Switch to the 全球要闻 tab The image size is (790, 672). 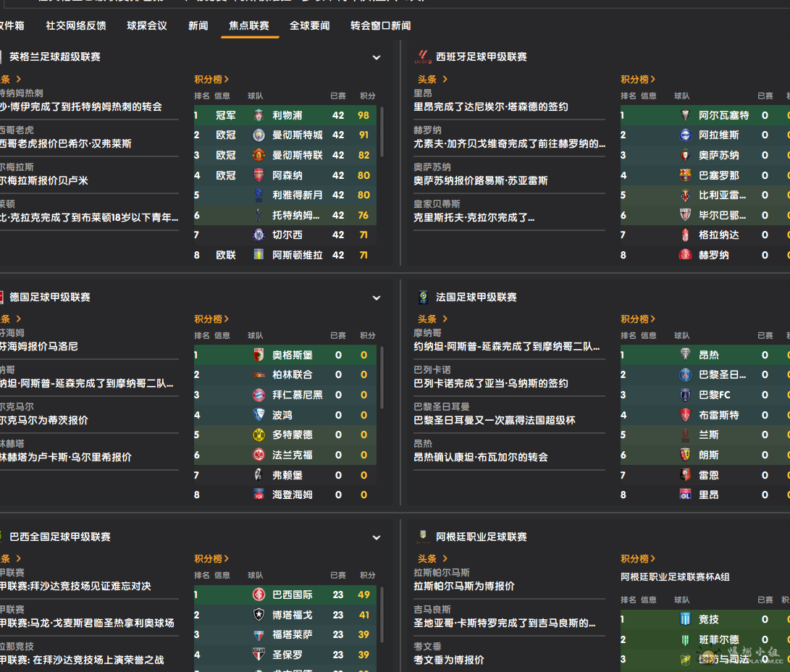[309, 26]
